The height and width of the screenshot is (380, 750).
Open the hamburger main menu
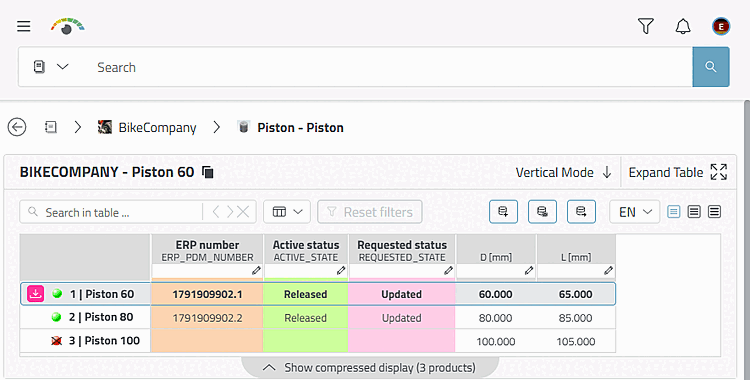point(24,26)
